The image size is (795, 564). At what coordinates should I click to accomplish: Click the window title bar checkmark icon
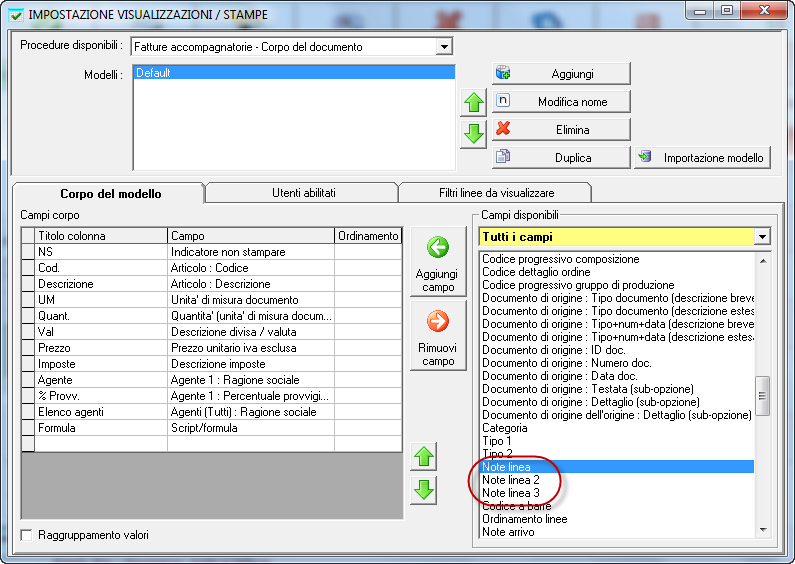[16, 15]
